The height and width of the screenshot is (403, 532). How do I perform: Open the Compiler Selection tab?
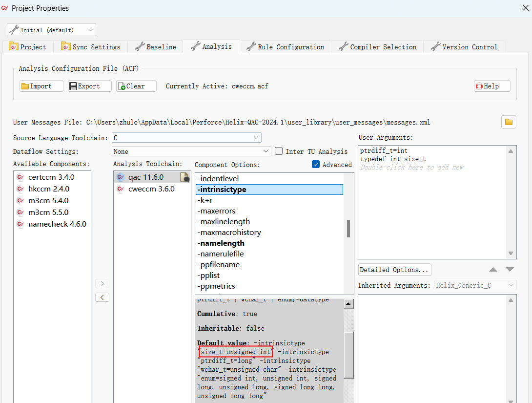377,47
